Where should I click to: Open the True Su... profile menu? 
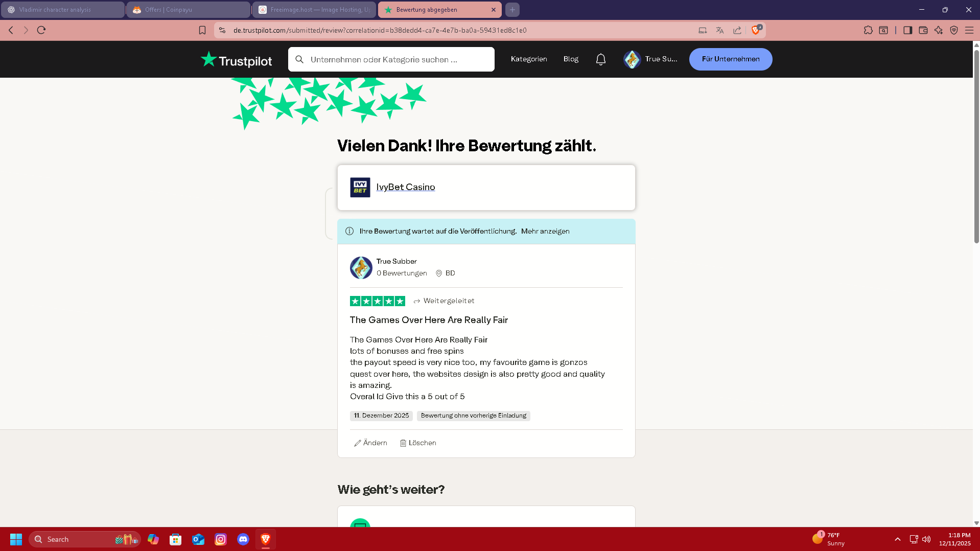[x=650, y=59]
